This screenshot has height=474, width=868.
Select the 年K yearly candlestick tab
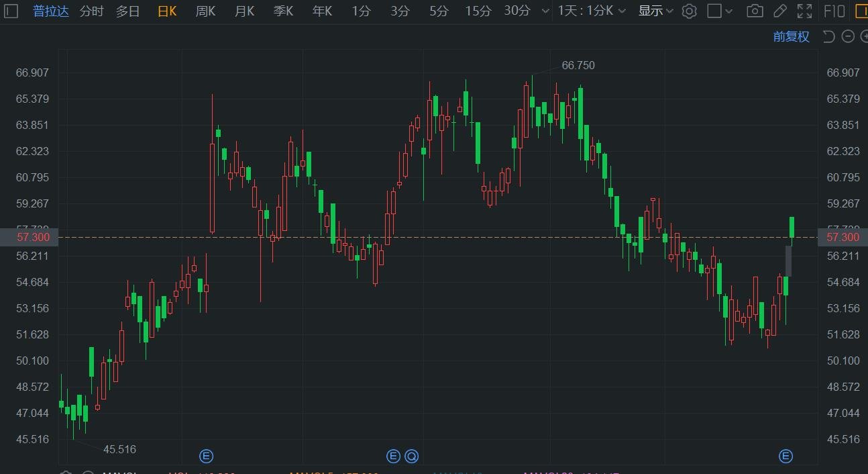[323, 11]
